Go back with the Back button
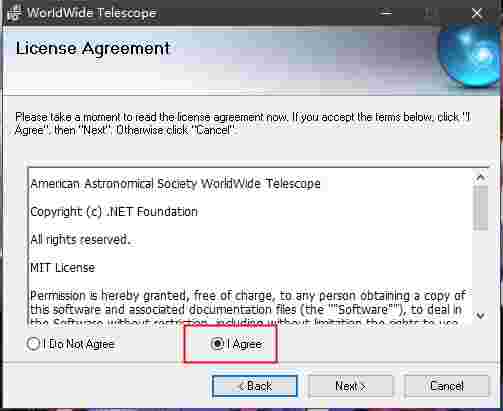 (255, 386)
